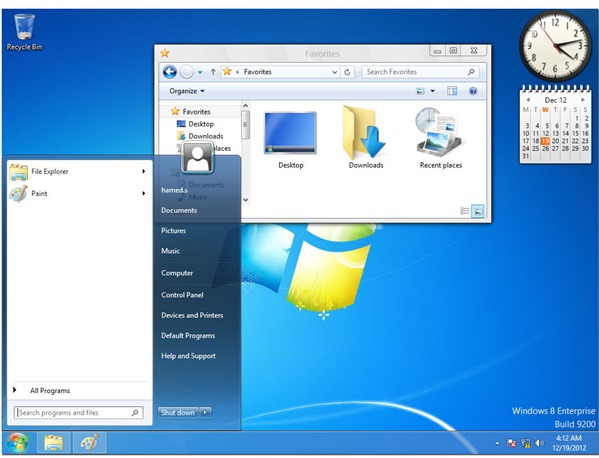Click the Start orb button
This screenshot has width=599, height=458.
pyautogui.click(x=18, y=443)
